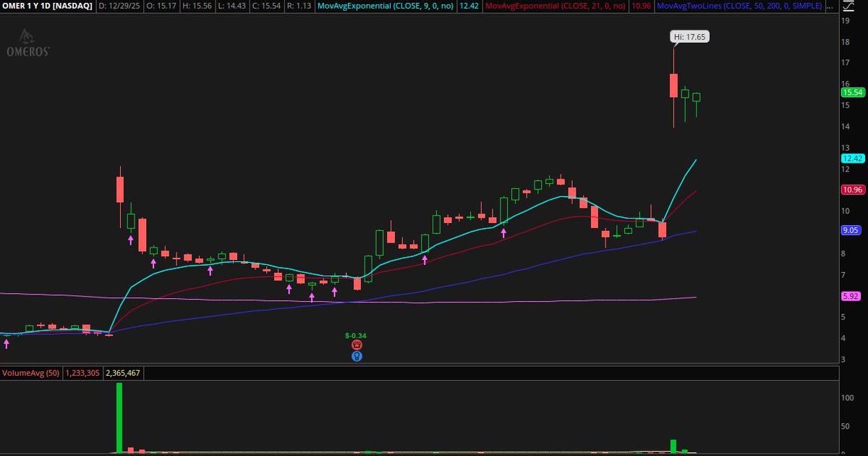Viewport: 868px width, 456px height.
Task: Open the blue lightbulb event icon
Action: [x=357, y=356]
